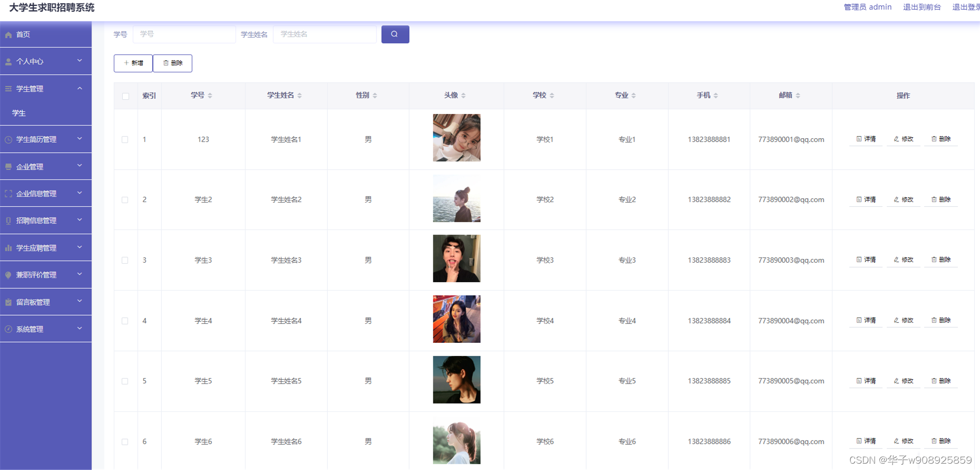Click 修改 in 学生姓名5 row
The width and height of the screenshot is (980, 470).
904,381
